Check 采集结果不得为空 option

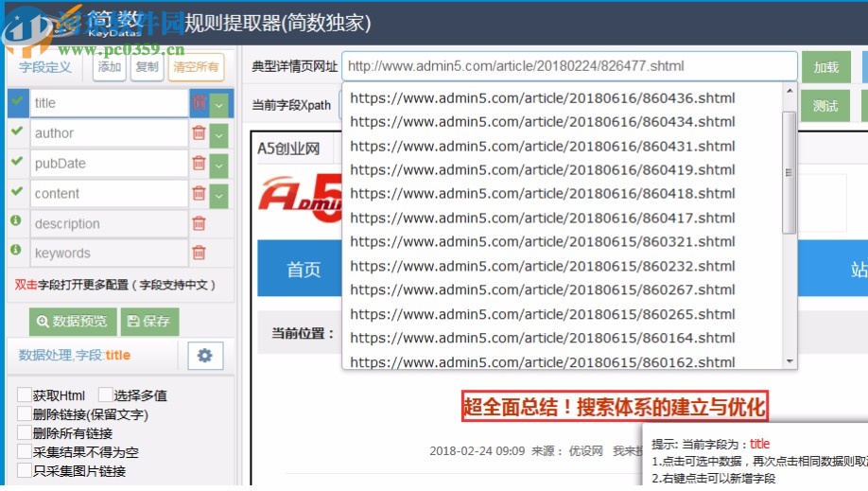[x=25, y=451]
